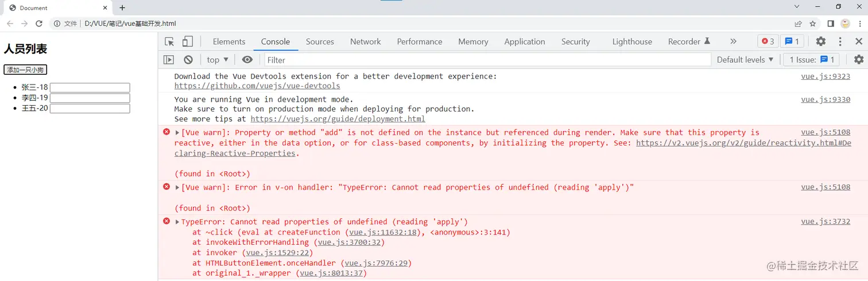This screenshot has height=281, width=868.
Task: Open the DevTools three-dot menu
Action: 840,41
